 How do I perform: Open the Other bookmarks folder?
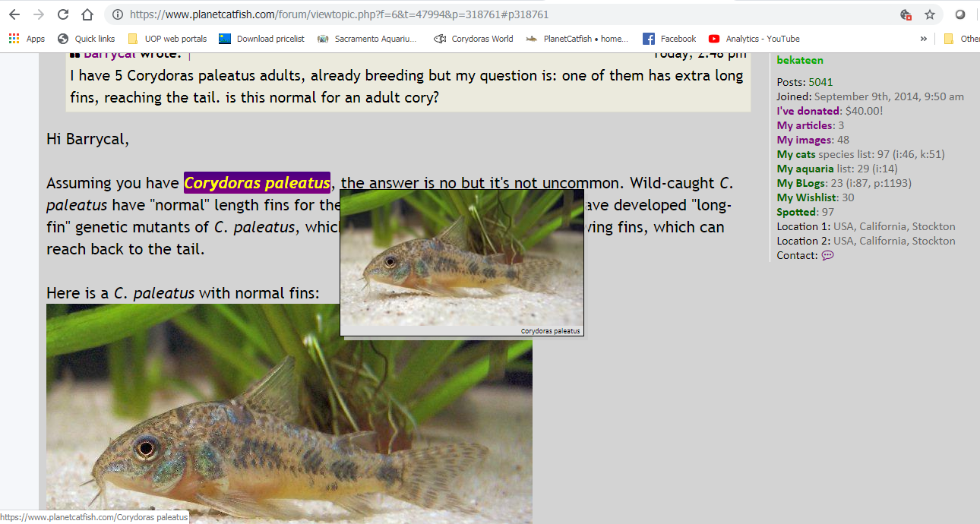pos(961,39)
